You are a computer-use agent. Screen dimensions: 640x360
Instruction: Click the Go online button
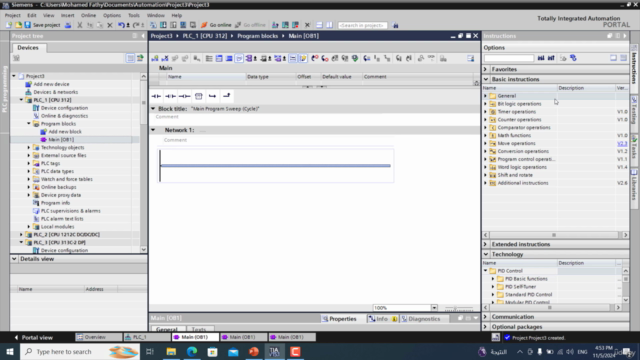click(x=216, y=25)
